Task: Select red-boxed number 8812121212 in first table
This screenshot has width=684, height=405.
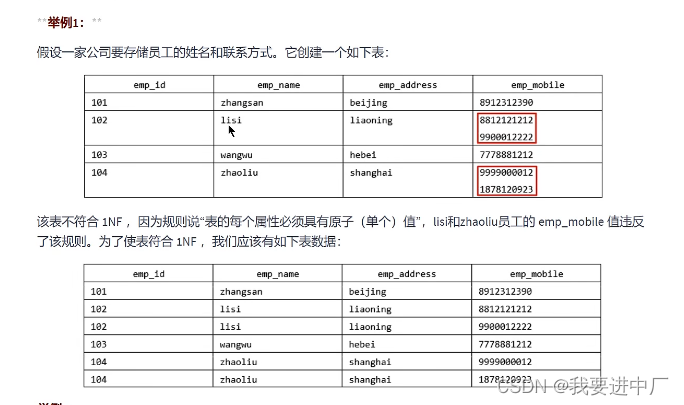Action: tap(506, 120)
